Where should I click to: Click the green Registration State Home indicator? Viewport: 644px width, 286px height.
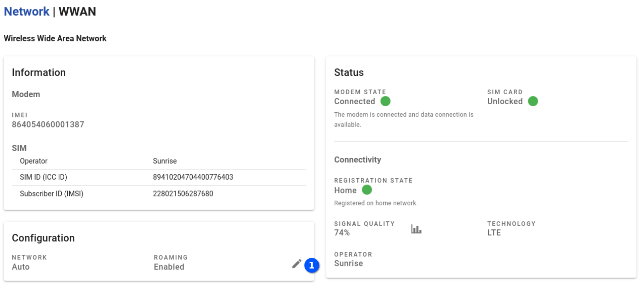(x=367, y=190)
